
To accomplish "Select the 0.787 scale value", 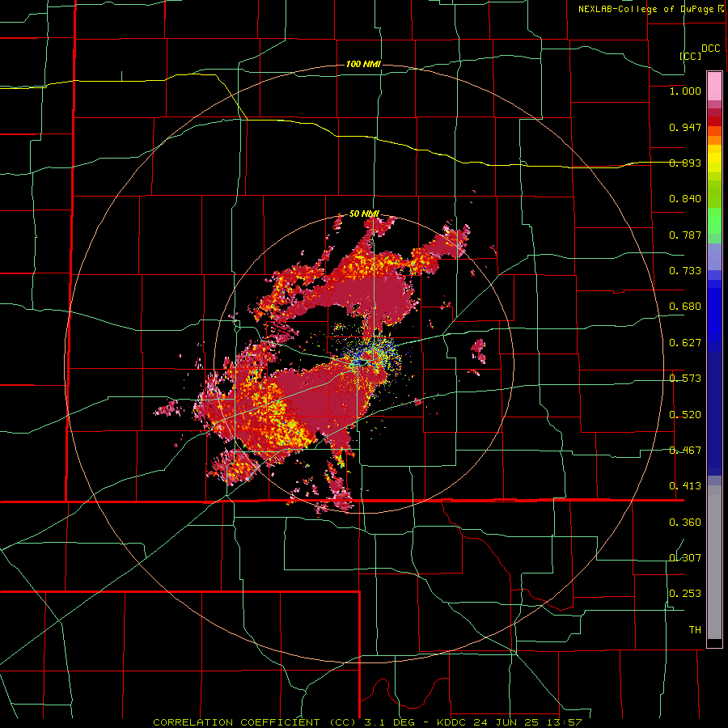I will click(x=685, y=235).
